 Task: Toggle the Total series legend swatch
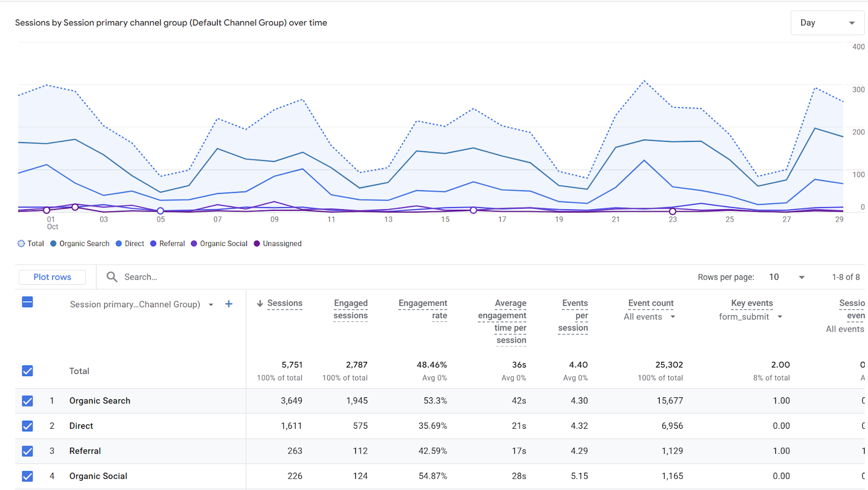[21, 244]
